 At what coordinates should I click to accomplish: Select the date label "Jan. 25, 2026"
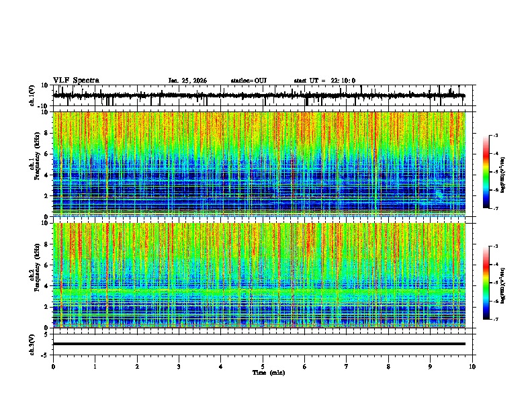point(187,81)
